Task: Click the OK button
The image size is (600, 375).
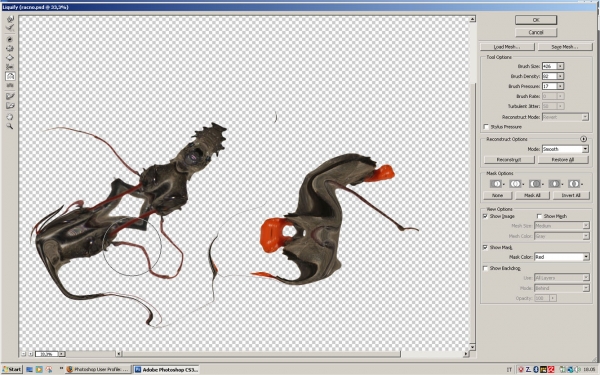Action: [536, 20]
